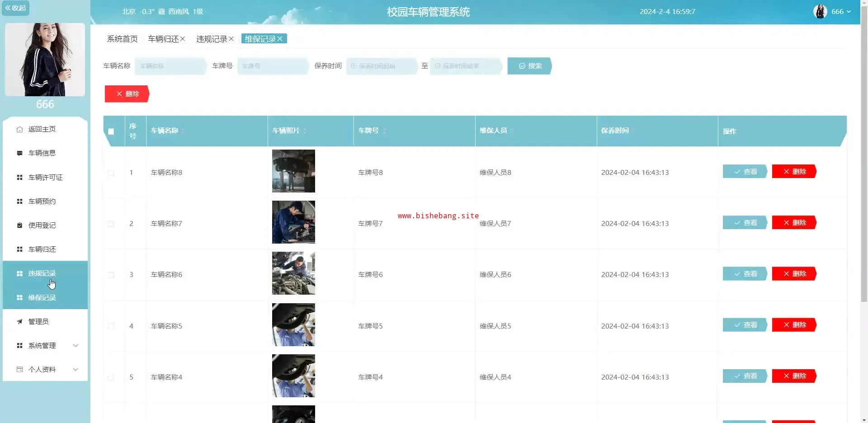Open the photo thumbnail for 车辆名称6

coord(293,273)
